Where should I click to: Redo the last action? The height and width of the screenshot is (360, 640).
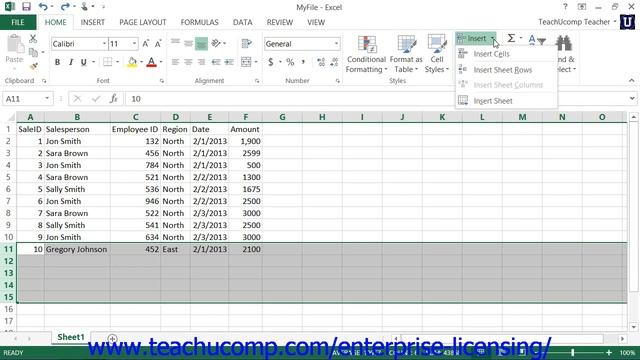click(64, 7)
